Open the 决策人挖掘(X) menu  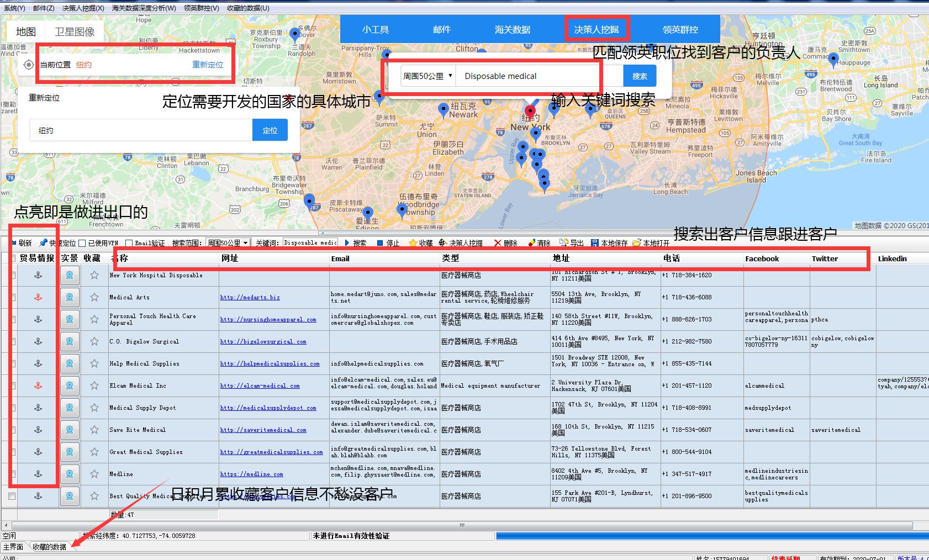coord(83,8)
